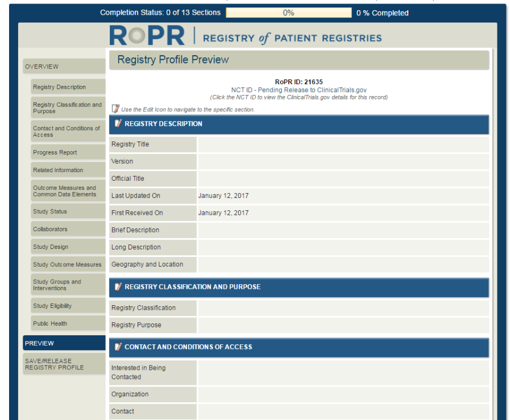Open Study Eligibility sidebar item
The height and width of the screenshot is (420, 510).
tap(68, 306)
